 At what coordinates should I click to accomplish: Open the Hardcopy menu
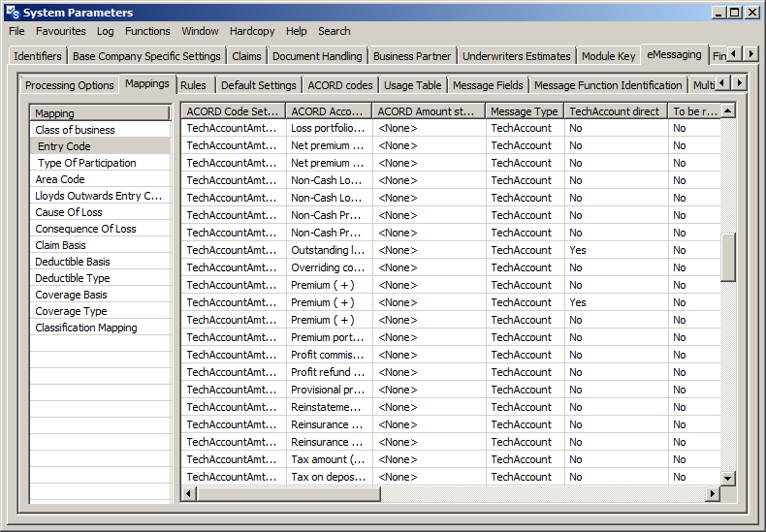[252, 31]
